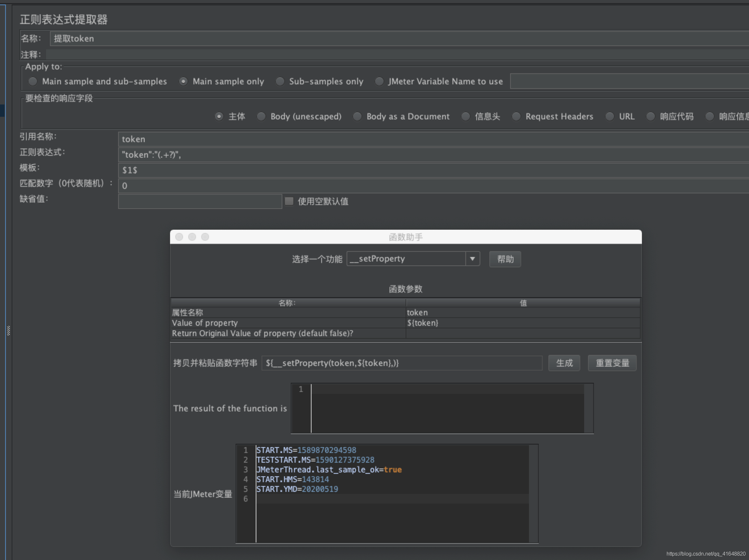Select 主体 response field radio button
749x560 pixels.
click(x=214, y=116)
